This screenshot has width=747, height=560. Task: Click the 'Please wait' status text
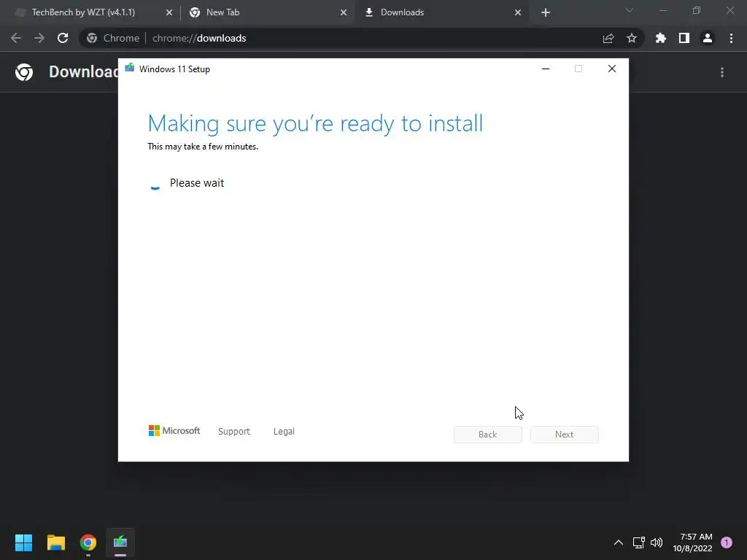197,183
